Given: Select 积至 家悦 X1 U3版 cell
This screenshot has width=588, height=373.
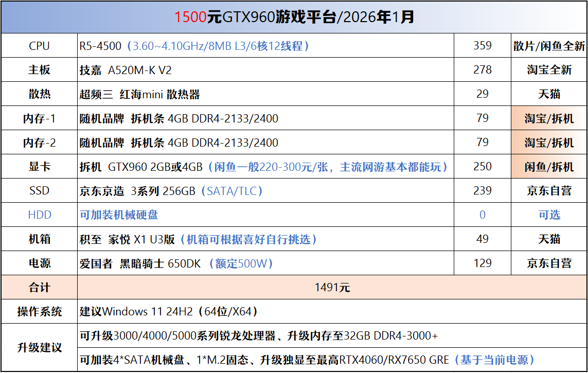Looking at the screenshot, I should [x=265, y=239].
